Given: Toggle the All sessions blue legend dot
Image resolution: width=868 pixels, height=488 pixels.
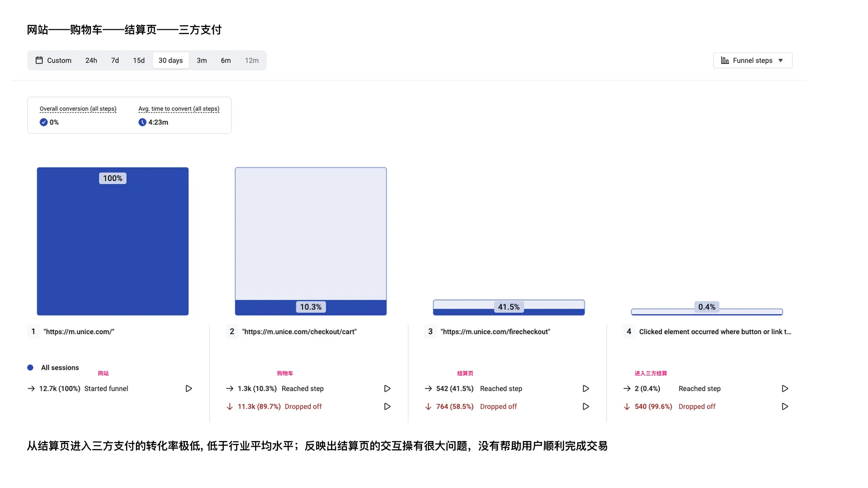Looking at the screenshot, I should pos(30,368).
